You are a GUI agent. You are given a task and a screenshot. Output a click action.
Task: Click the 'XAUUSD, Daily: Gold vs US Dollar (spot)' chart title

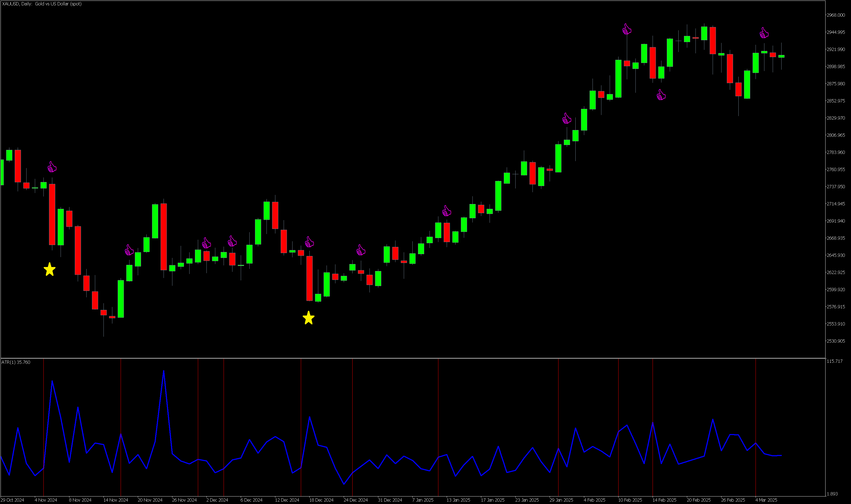coord(42,4)
